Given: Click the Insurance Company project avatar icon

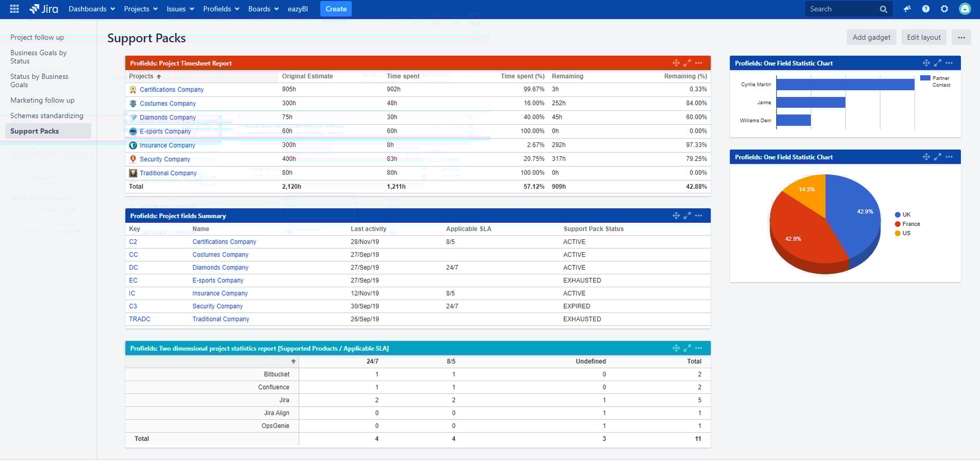Looking at the screenshot, I should click(x=133, y=145).
